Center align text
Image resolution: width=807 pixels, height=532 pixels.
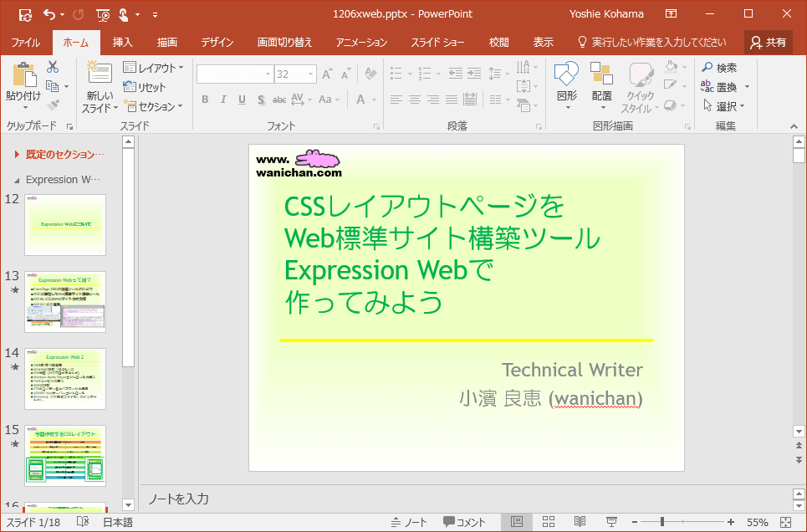(x=414, y=100)
